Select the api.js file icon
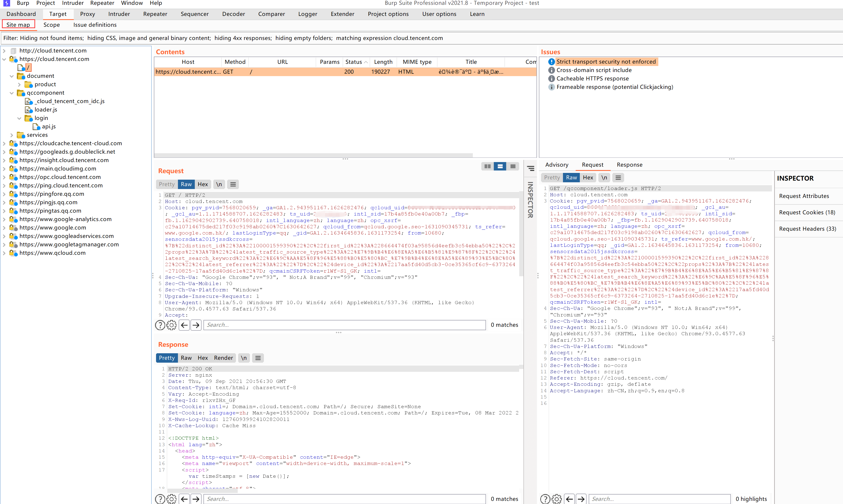843x504 pixels. (x=37, y=127)
